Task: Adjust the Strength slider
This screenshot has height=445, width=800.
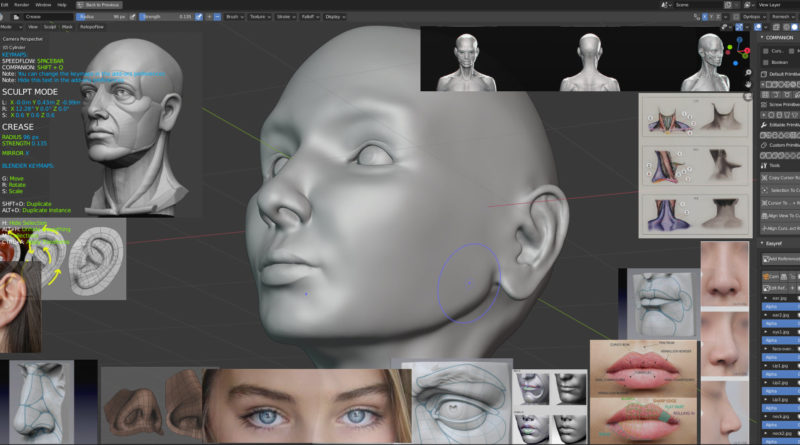Action: tap(166, 17)
